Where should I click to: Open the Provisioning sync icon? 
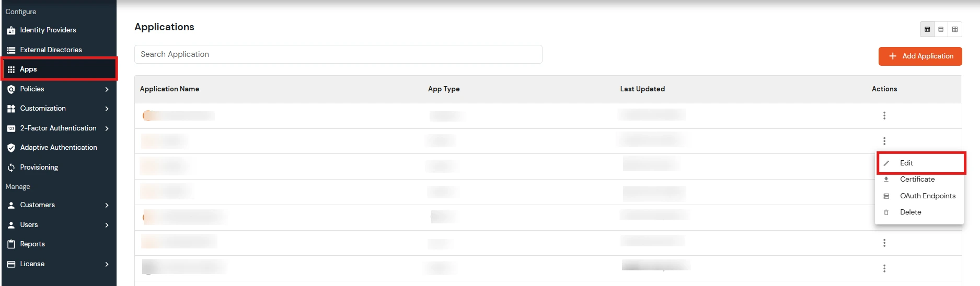coord(11,168)
